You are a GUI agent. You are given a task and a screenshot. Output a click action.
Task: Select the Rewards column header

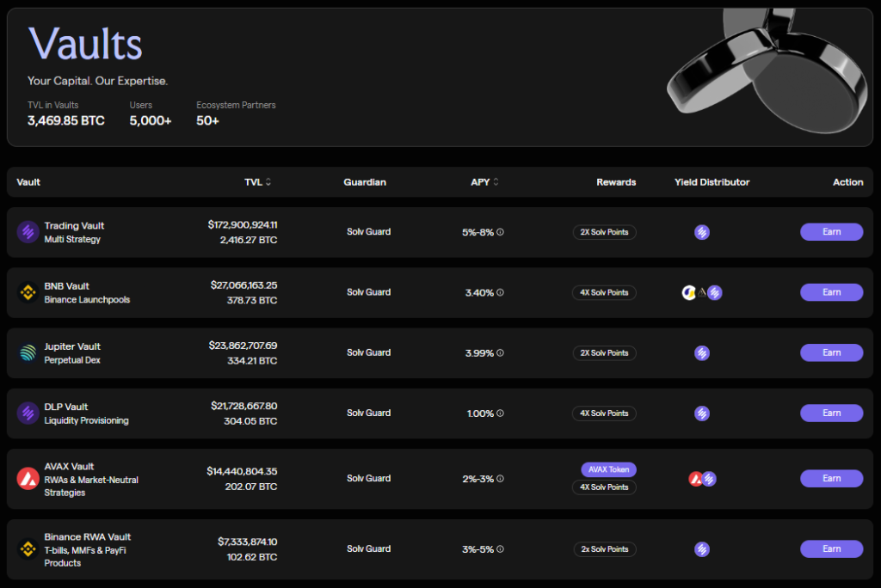pyautogui.click(x=616, y=182)
